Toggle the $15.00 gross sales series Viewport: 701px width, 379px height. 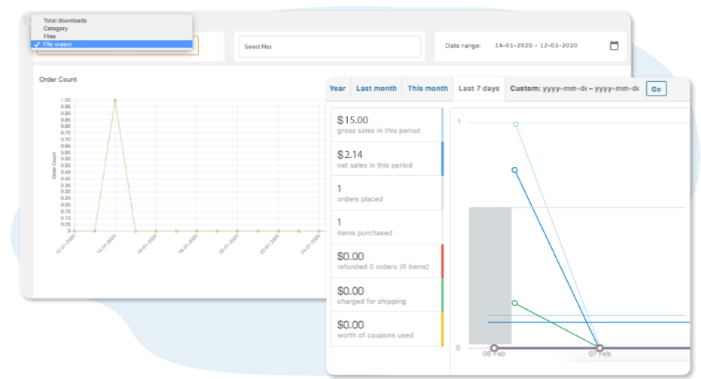click(387, 125)
